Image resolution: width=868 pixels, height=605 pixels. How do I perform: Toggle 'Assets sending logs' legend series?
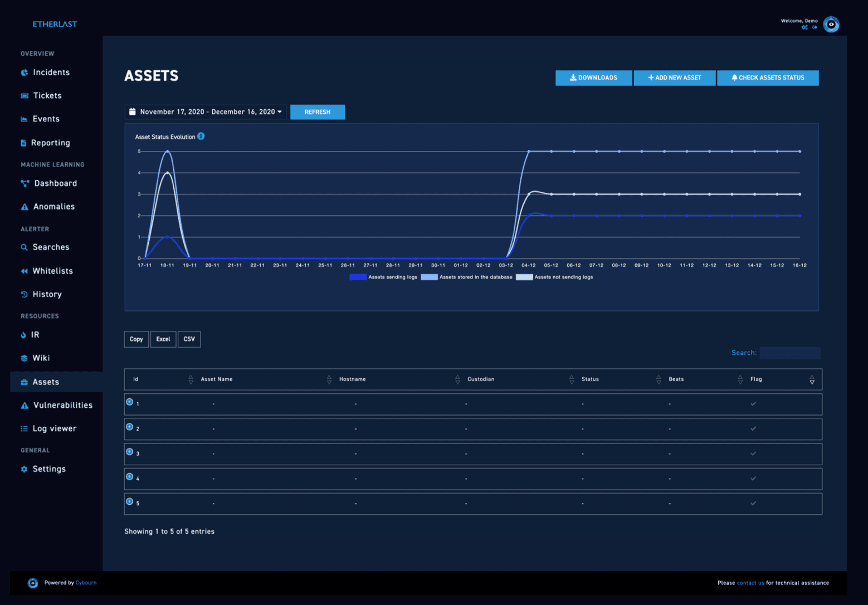click(x=358, y=277)
